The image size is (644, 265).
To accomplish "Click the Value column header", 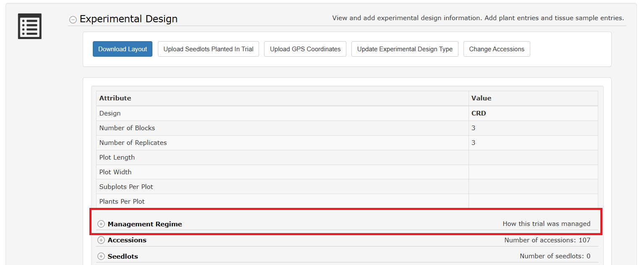I will tap(481, 98).
